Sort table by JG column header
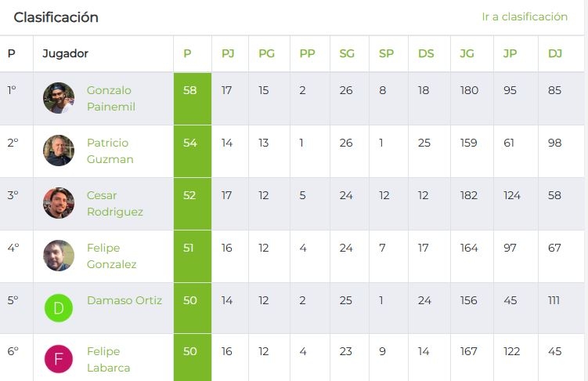 tap(467, 53)
